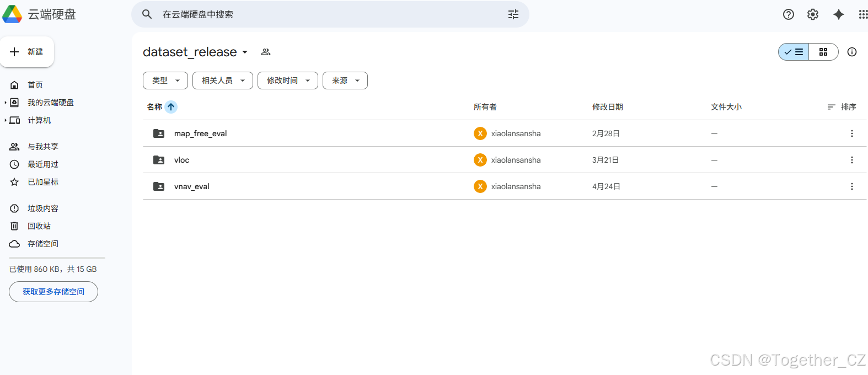
Task: Select the map_free_eval folder icon
Action: [x=159, y=133]
